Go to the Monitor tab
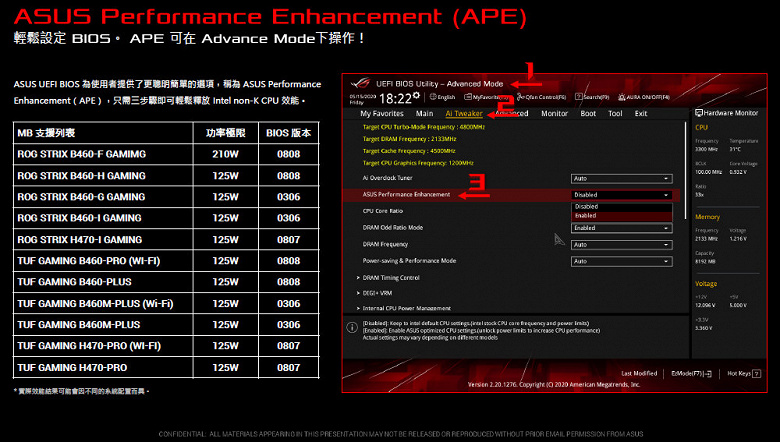The height and width of the screenshot is (442, 780). coord(554,113)
